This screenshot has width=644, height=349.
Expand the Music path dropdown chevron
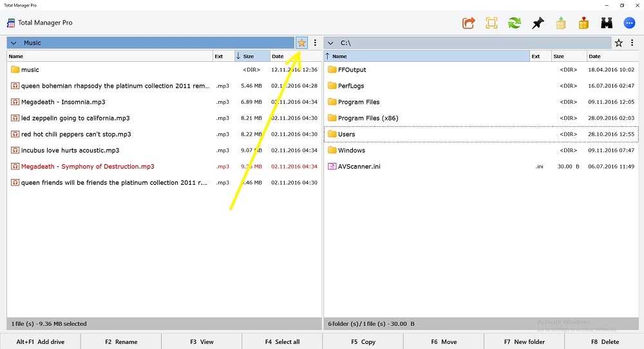click(x=14, y=42)
